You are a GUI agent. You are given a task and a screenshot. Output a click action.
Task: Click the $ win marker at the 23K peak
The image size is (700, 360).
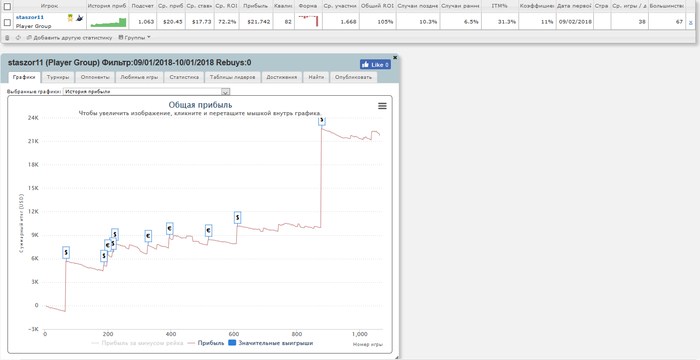[321, 121]
